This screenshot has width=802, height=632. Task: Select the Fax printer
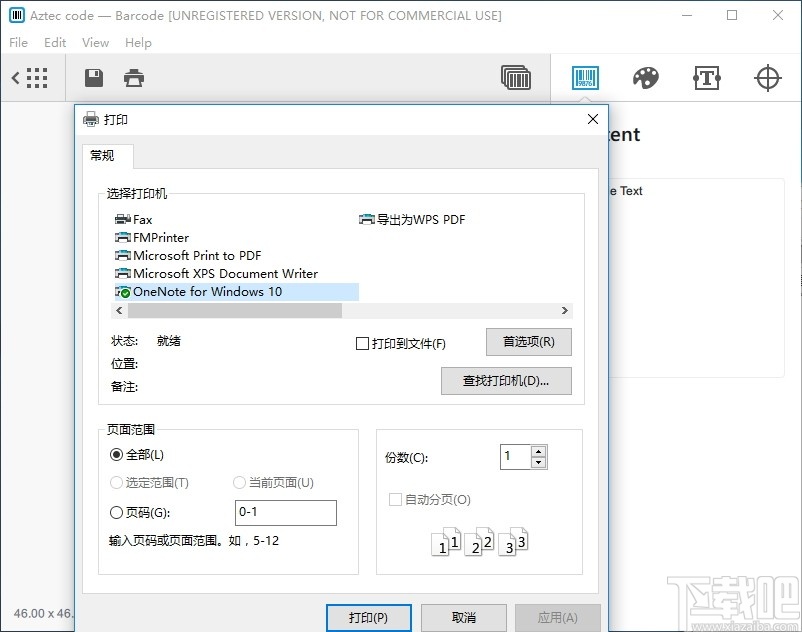(x=133, y=220)
